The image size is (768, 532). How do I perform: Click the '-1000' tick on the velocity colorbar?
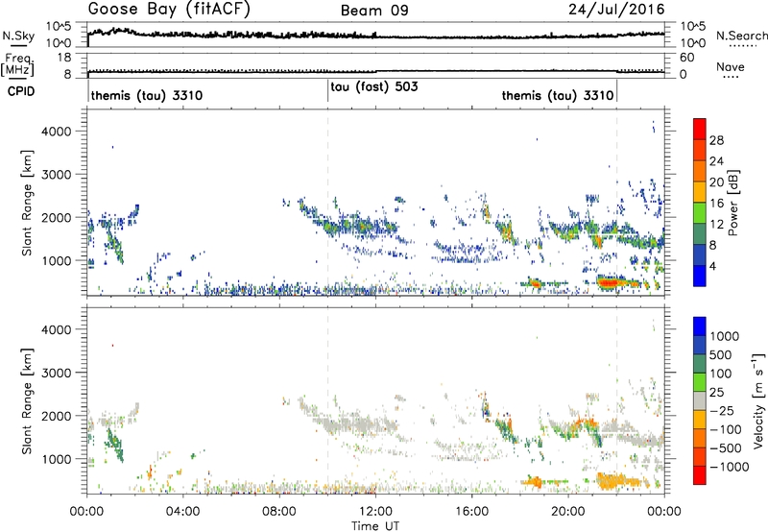[x=730, y=467]
